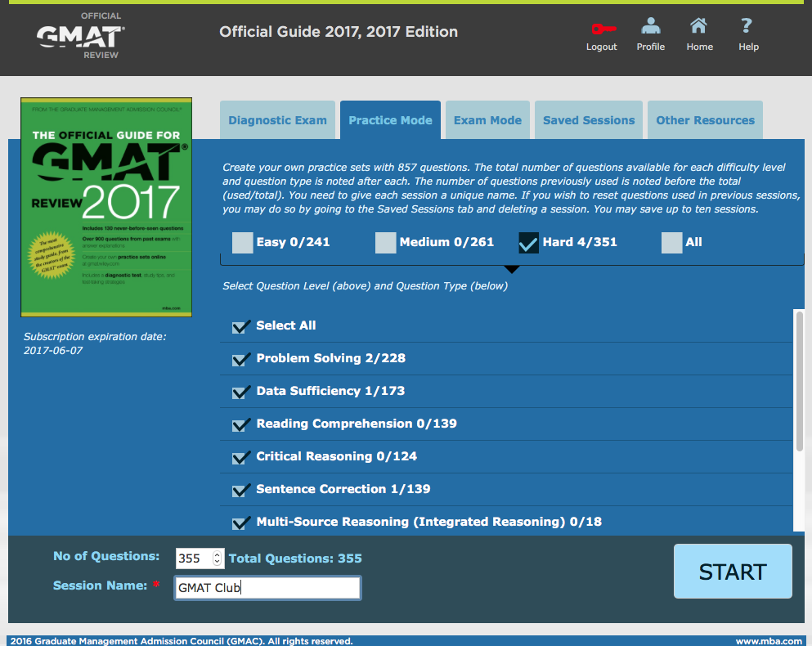Click the GMAT 2017 book cover thumbnail
The width and height of the screenshot is (812, 646).
click(x=106, y=207)
